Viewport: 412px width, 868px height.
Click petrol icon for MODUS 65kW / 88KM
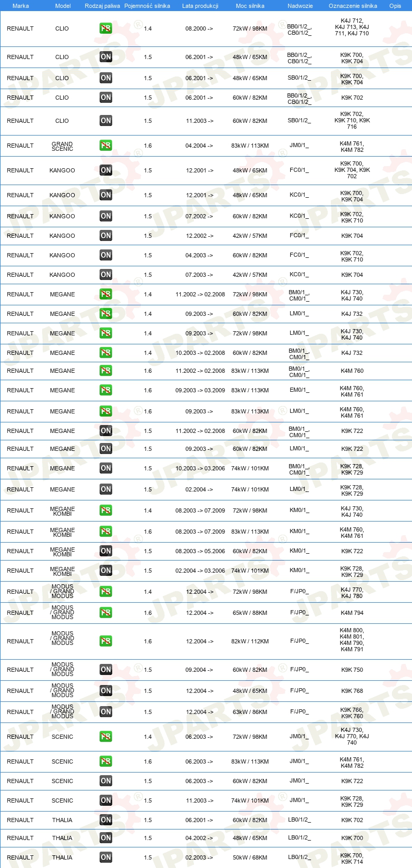pyautogui.click(x=106, y=613)
